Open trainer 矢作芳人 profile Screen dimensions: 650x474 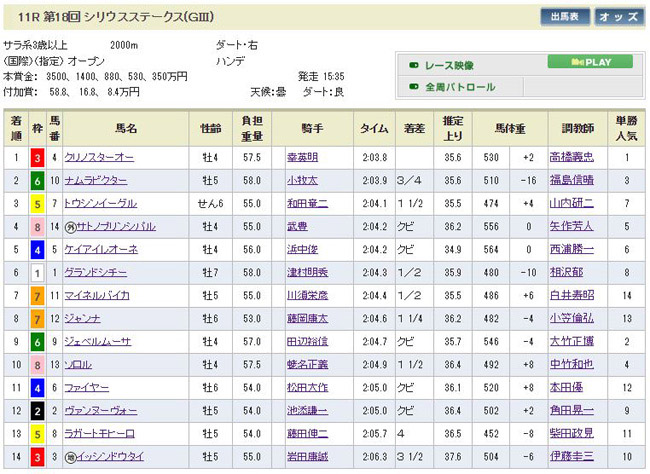coord(571,226)
